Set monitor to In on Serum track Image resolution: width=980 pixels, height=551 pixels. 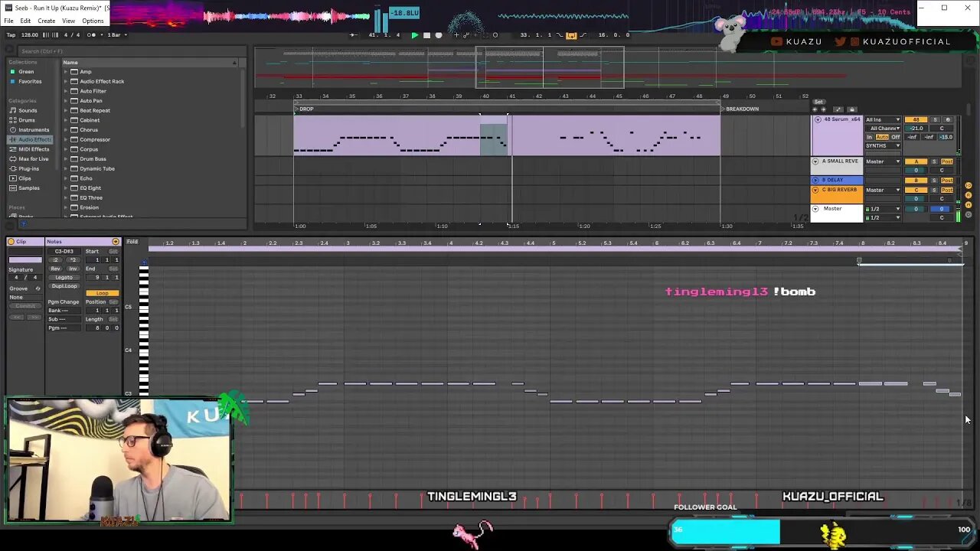pos(869,137)
